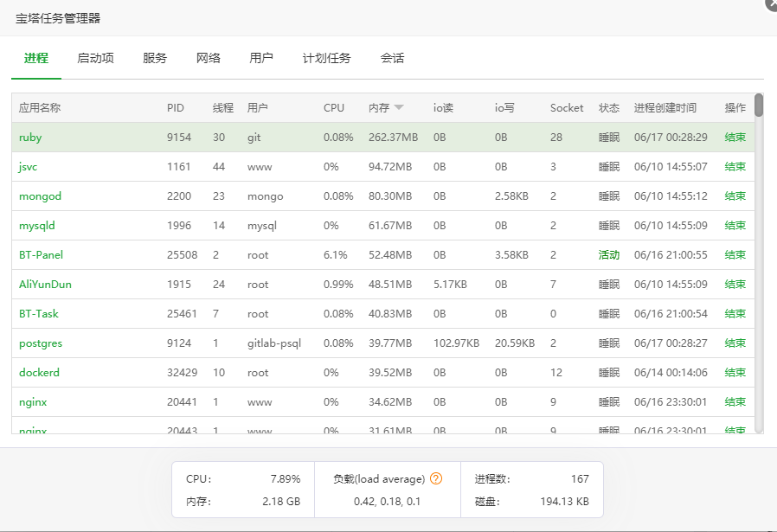Viewport: 777px width, 532px height.
Task: Click the mongod process name
Action: point(40,195)
